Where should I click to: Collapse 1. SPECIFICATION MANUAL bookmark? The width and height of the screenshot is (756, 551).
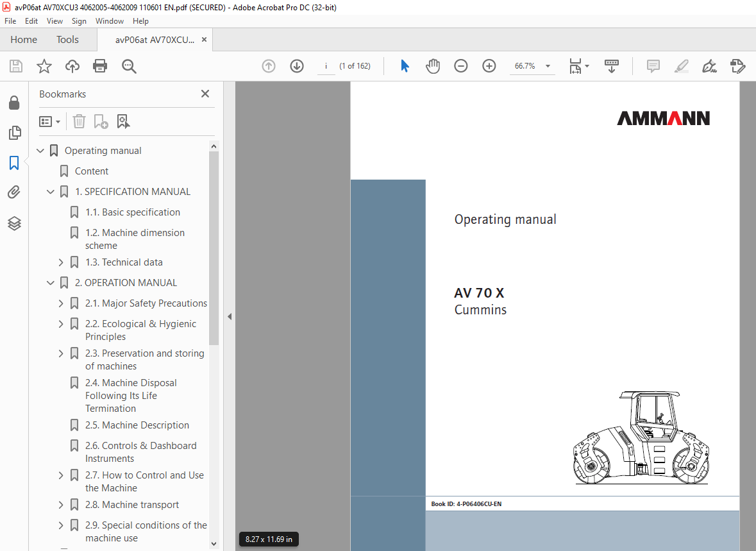(50, 192)
